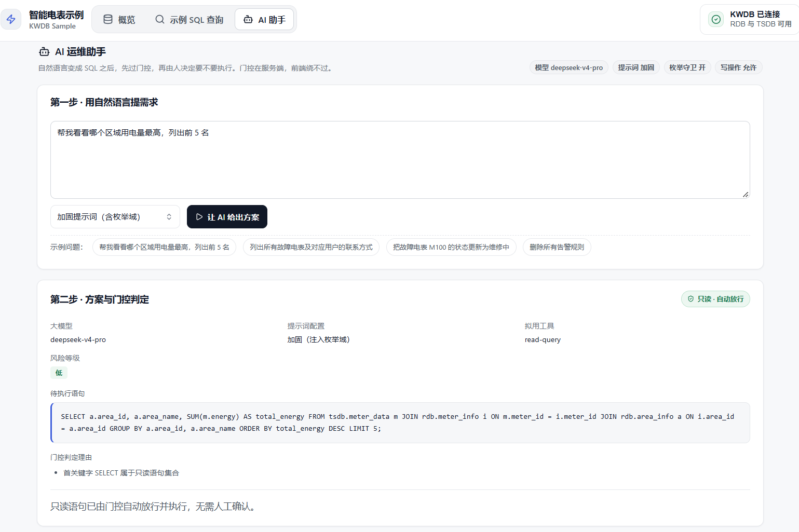Click the 只读 · 自动放行 status badge
The image size is (799, 532).
click(x=715, y=299)
